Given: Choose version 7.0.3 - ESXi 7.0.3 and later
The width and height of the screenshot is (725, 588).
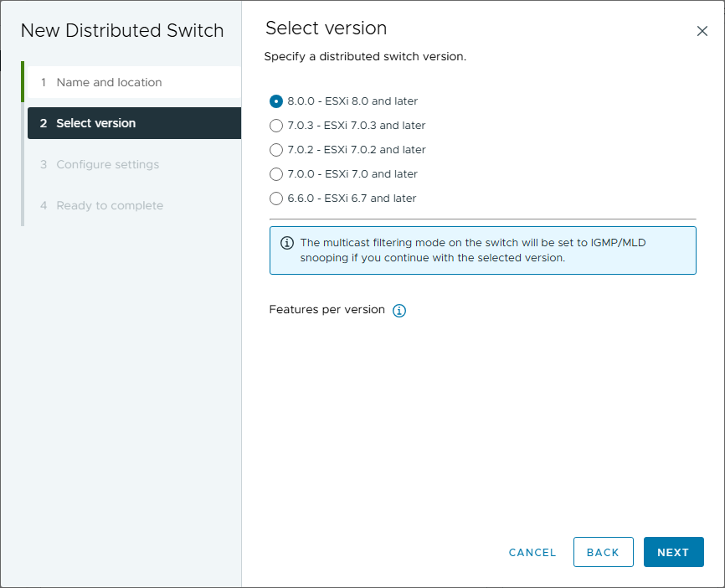Looking at the screenshot, I should [276, 126].
